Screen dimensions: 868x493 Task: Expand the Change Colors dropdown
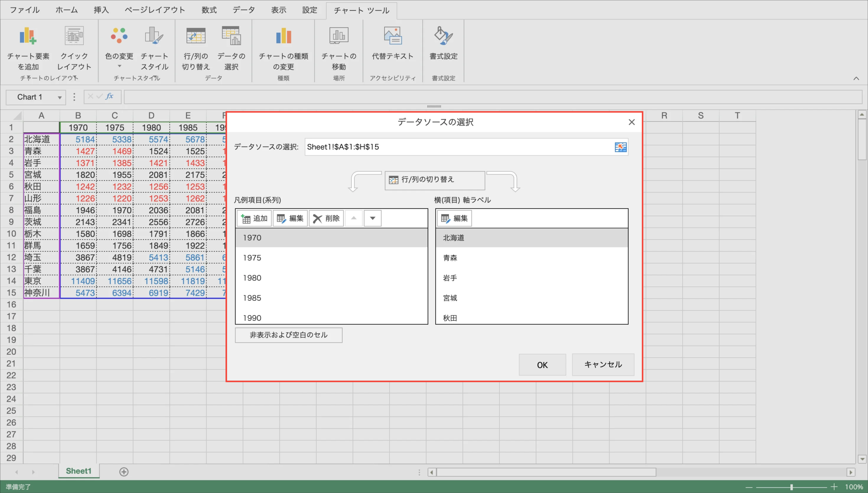coord(119,66)
